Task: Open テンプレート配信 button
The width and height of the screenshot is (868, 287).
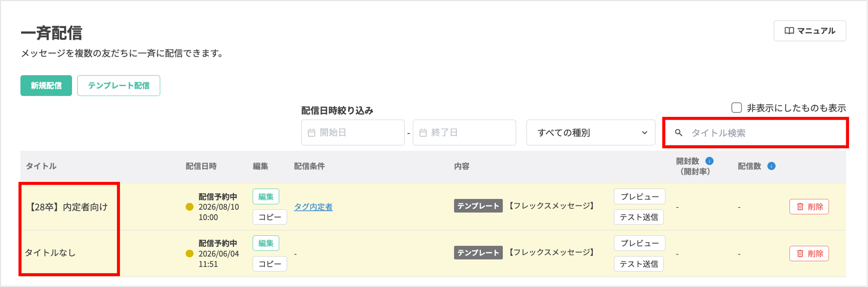Action: (119, 86)
